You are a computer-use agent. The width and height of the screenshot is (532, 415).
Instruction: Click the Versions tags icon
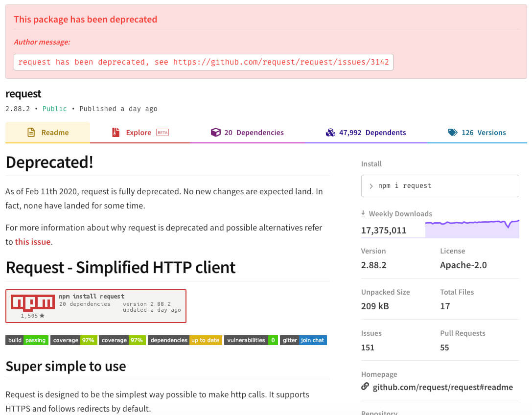(x=453, y=132)
